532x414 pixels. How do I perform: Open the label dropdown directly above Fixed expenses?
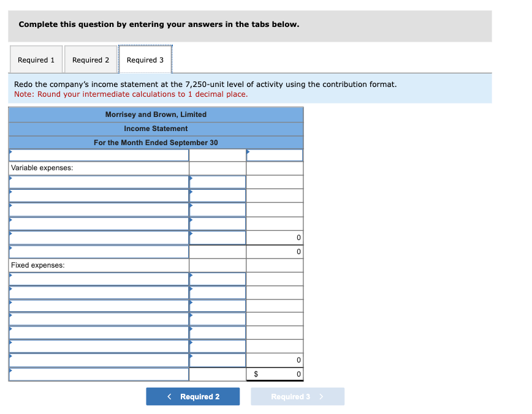99,252
